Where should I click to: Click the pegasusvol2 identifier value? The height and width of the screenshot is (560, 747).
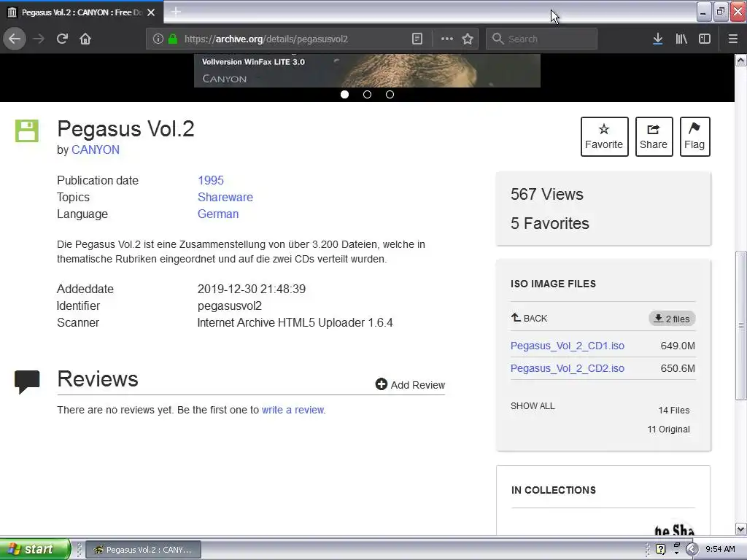pos(230,306)
